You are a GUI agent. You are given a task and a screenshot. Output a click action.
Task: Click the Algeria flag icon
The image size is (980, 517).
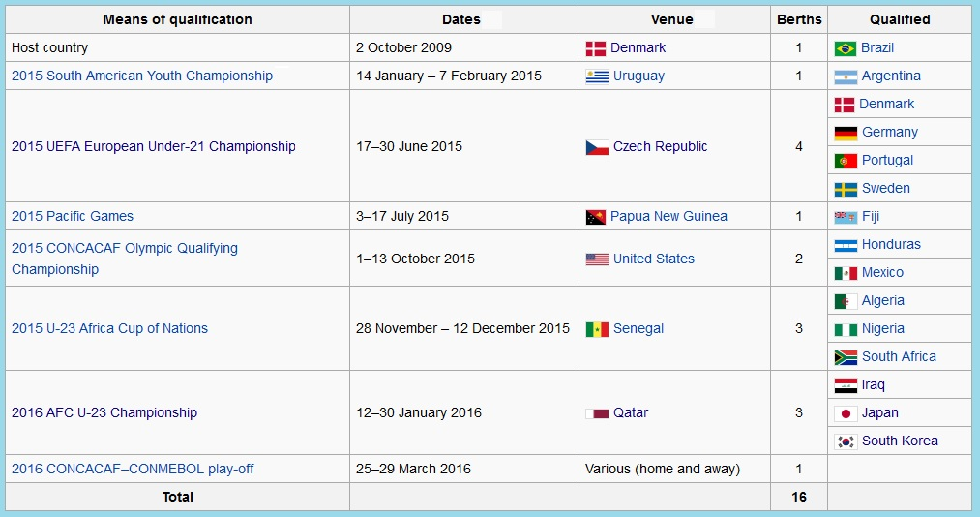point(846,301)
